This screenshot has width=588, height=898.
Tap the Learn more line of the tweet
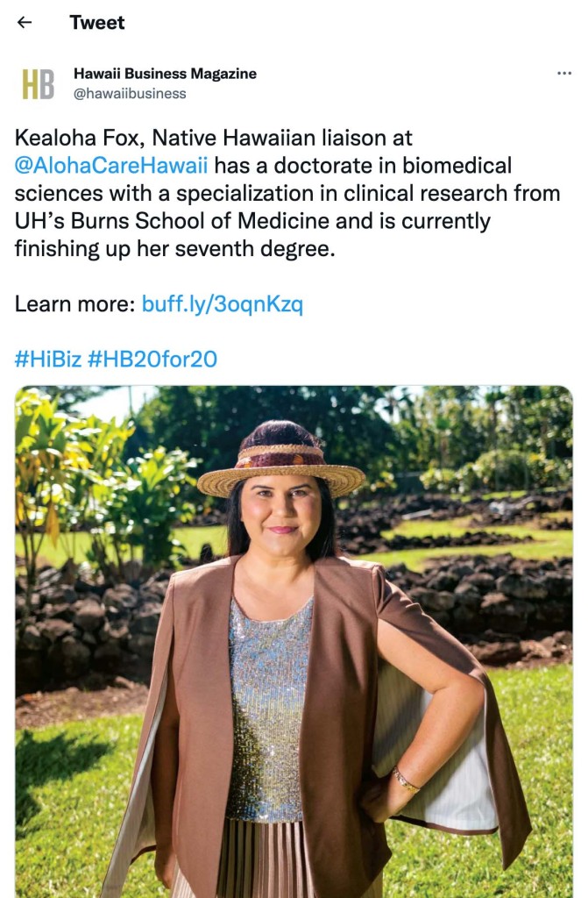point(70,304)
